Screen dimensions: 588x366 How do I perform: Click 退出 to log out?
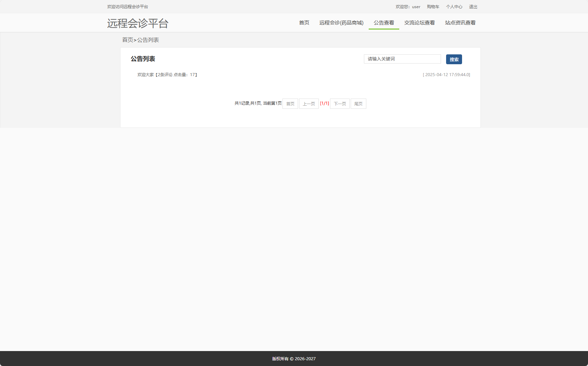[473, 6]
